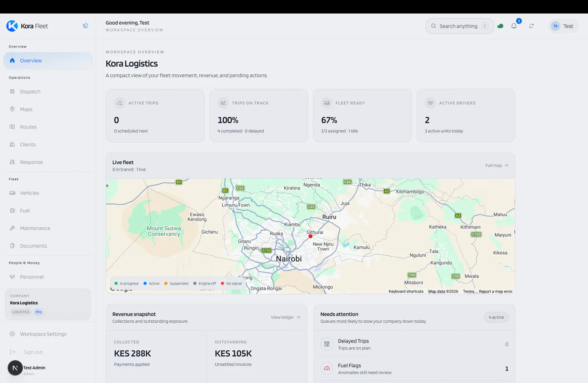This screenshot has width=588, height=383.
Task: Go to Personnel page
Action: 48,277
